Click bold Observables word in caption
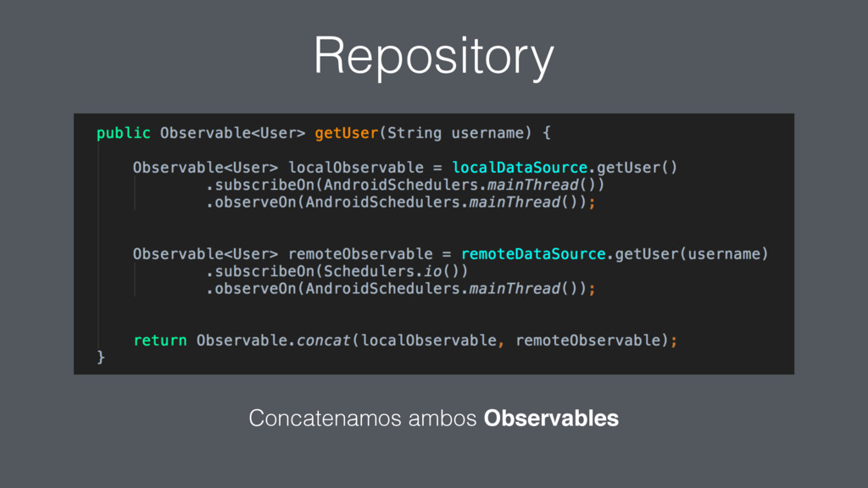The image size is (868, 488). [x=551, y=419]
